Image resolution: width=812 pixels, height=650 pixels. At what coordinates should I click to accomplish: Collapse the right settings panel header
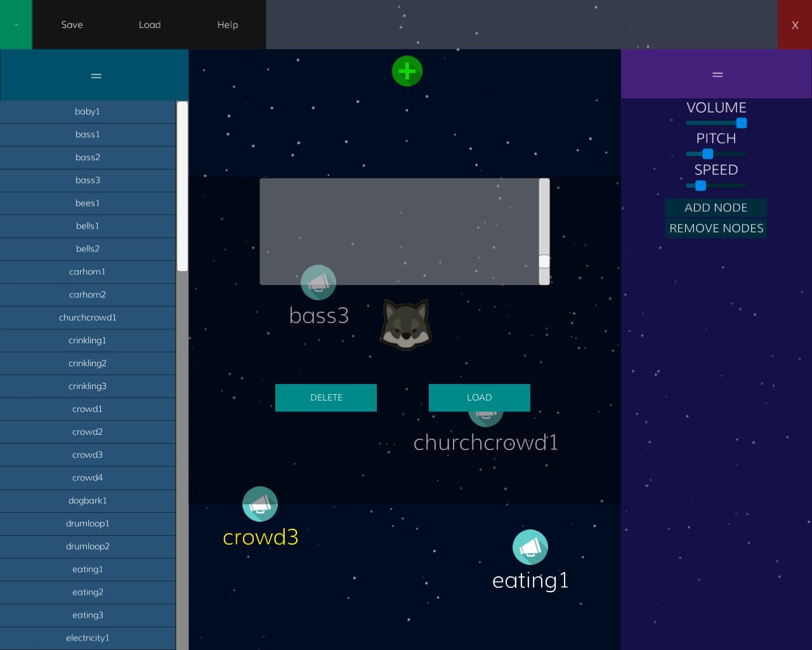click(716, 74)
